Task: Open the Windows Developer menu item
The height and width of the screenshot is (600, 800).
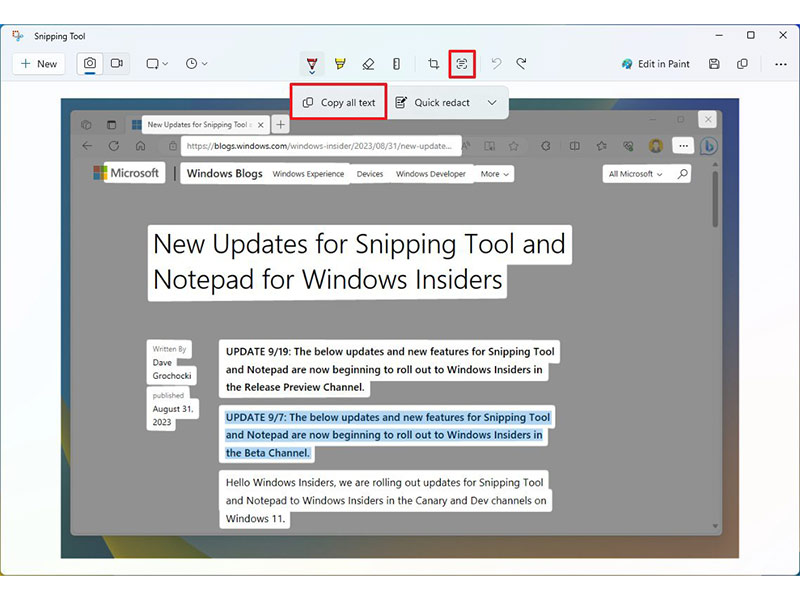Action: (431, 174)
